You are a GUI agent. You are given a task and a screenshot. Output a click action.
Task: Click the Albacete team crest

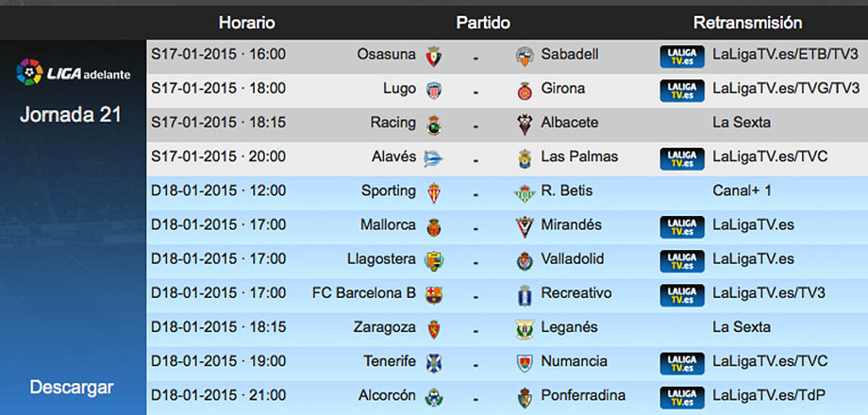525,124
